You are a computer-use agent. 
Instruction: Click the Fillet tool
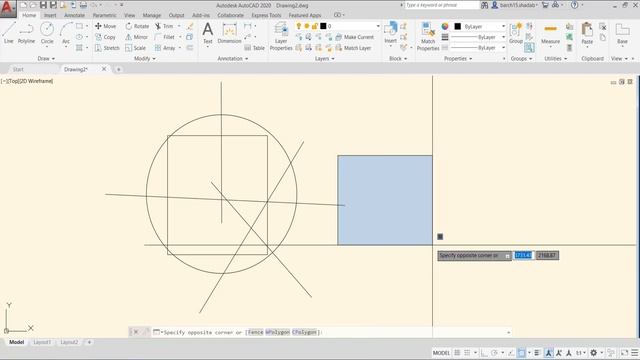165,37
